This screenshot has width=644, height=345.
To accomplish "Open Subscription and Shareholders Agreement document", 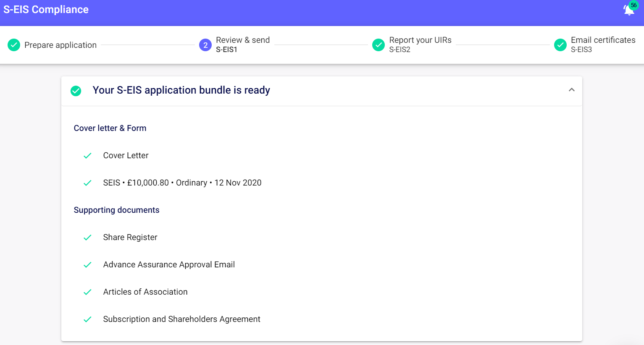I will pos(181,319).
